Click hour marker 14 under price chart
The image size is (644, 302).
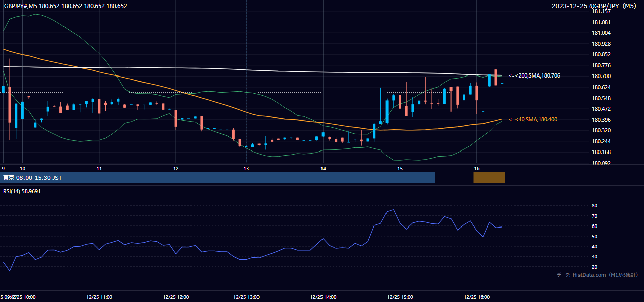pos(323,168)
